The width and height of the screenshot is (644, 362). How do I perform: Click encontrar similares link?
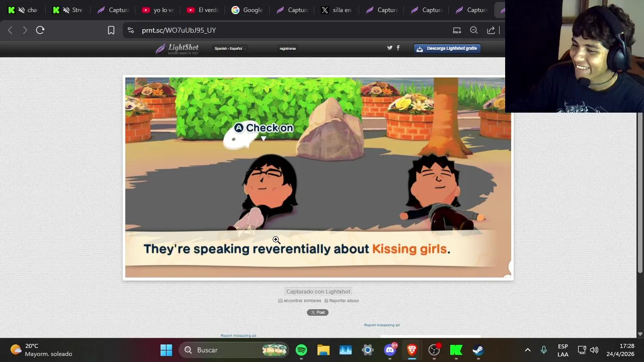[x=299, y=301]
